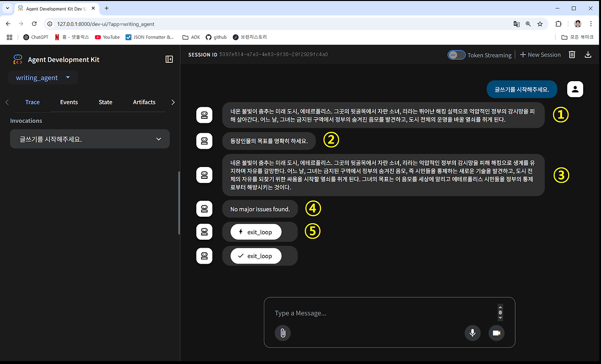Attach a file using the paperclip icon

coord(283,333)
